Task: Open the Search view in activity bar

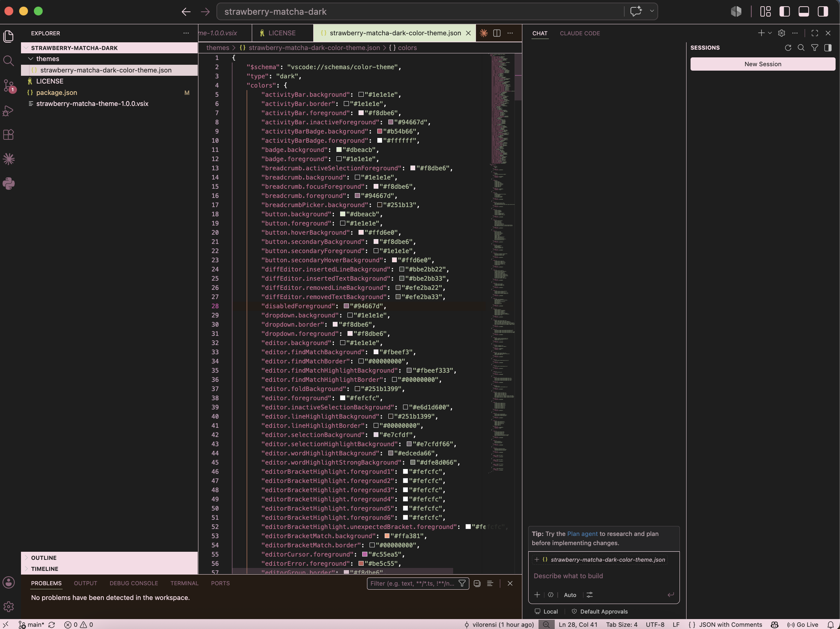Action: [x=8, y=61]
